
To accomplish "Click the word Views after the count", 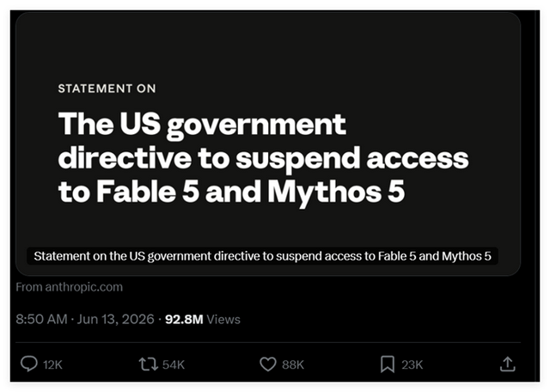I will pyautogui.click(x=223, y=319).
